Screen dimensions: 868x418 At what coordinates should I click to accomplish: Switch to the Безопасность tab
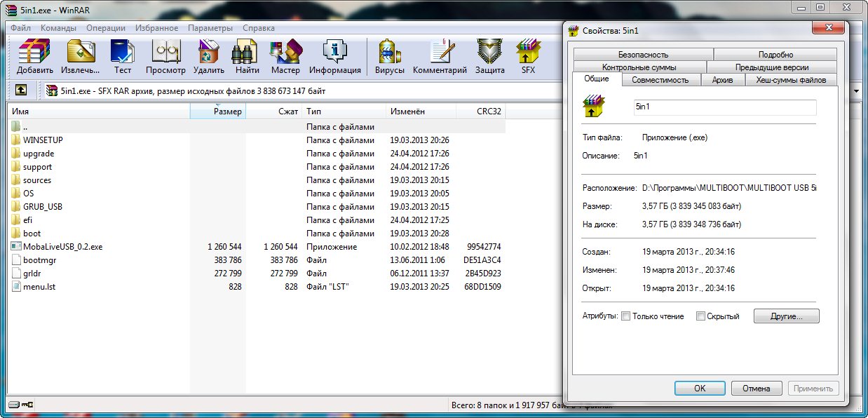(x=643, y=55)
